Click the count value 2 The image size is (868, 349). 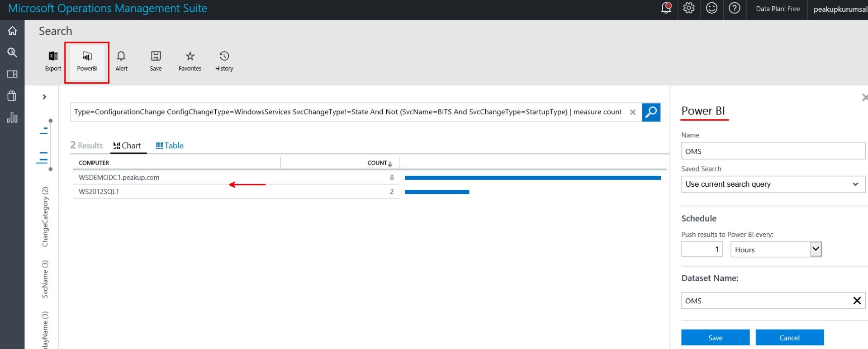pyautogui.click(x=392, y=192)
